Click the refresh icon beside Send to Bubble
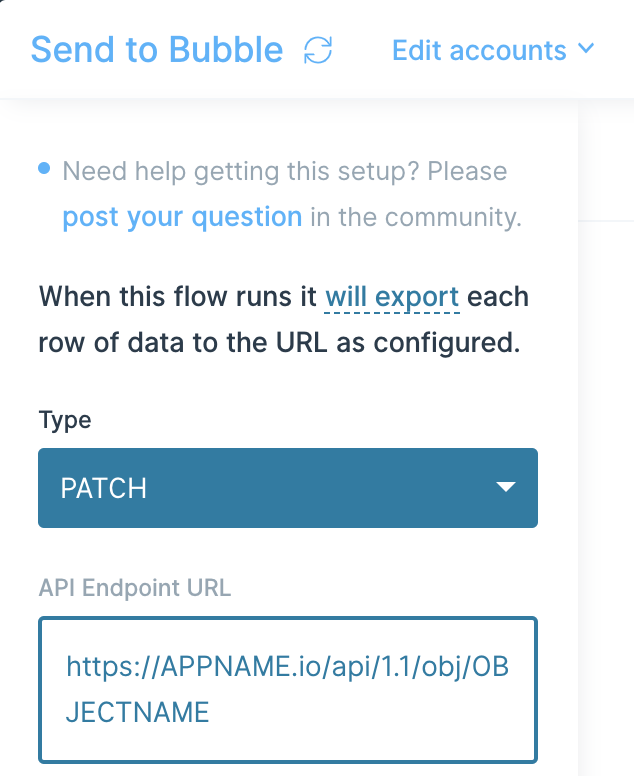634x776 pixels. click(x=318, y=50)
